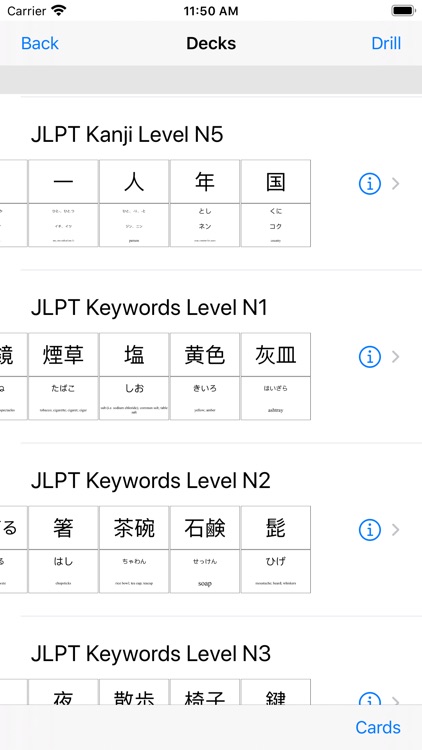This screenshot has width=422, height=750.
Task: Tap the 箸 (はし) card thumbnail
Action: [x=63, y=550]
